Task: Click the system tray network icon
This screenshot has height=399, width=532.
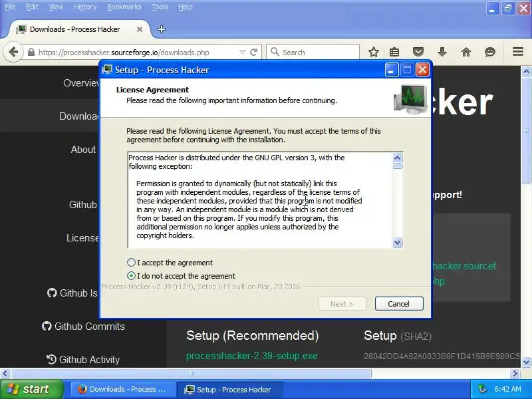Action: pos(482,389)
